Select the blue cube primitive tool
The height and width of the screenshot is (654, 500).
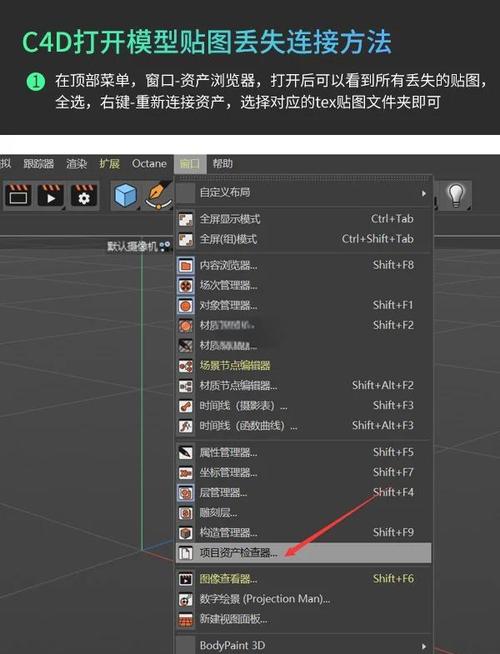[125, 195]
